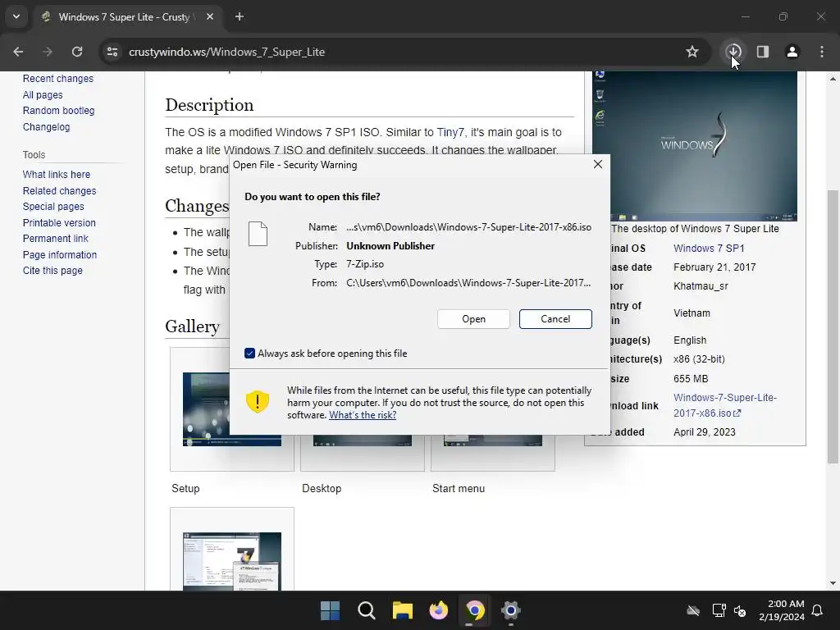Open Firefox from taskbar
This screenshot has height=630, width=840.
click(439, 610)
